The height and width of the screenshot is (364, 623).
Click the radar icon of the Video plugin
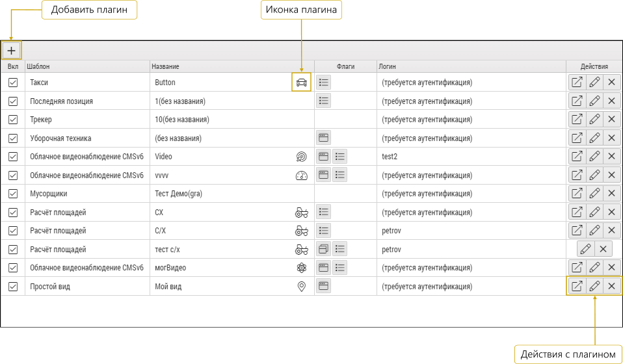coord(302,157)
